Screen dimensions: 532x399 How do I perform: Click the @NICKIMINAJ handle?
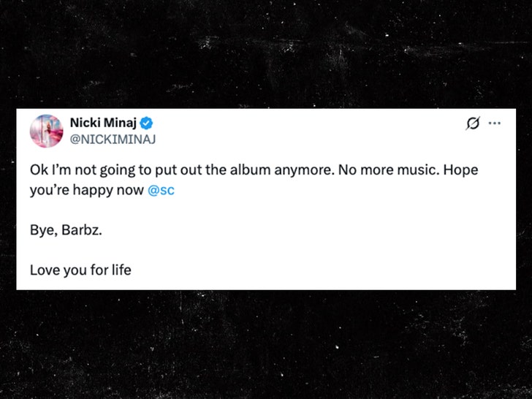coord(113,138)
